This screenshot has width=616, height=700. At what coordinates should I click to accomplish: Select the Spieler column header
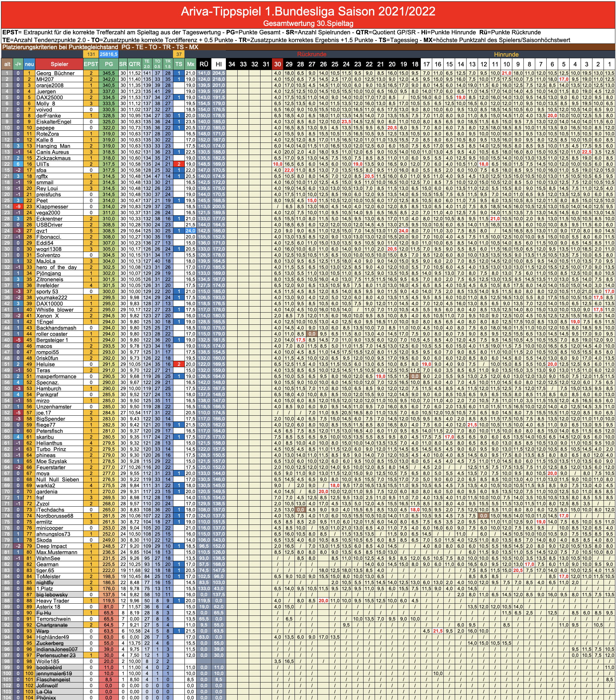[x=59, y=64]
